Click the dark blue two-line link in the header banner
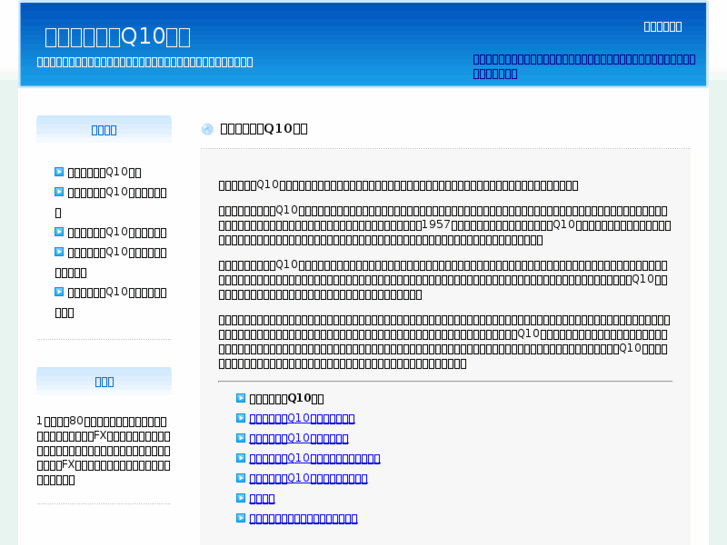The width and height of the screenshot is (727, 545). click(584, 66)
